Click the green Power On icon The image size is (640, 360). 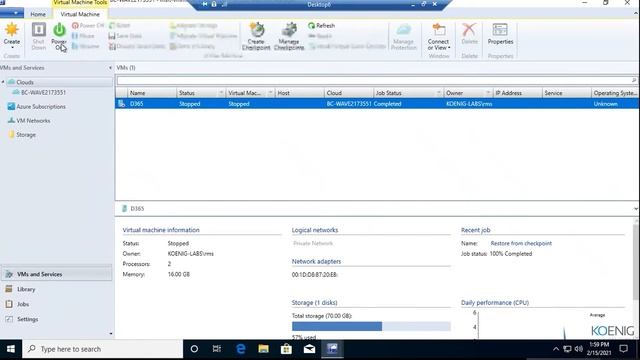[59, 31]
